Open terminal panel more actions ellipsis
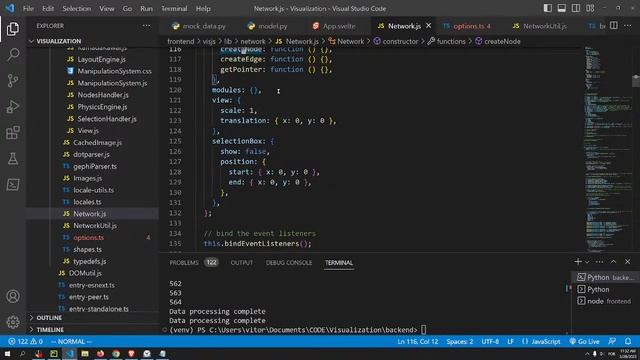The height and width of the screenshot is (360, 640). pos(599,262)
